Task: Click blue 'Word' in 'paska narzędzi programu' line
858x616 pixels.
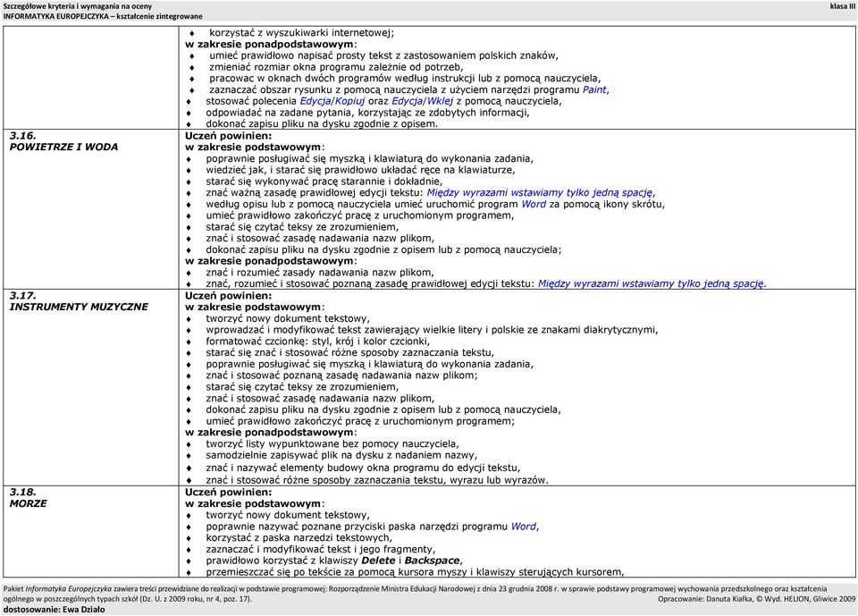Action: click(x=524, y=527)
